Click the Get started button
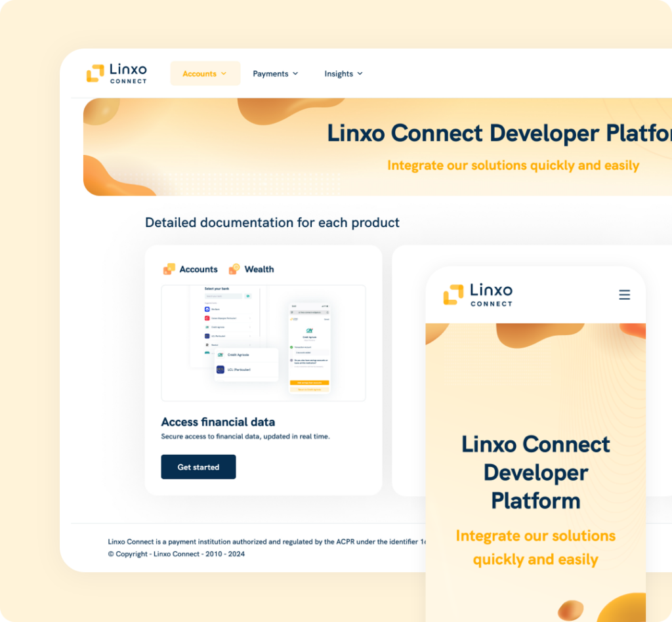This screenshot has width=672, height=622. pyautogui.click(x=198, y=467)
